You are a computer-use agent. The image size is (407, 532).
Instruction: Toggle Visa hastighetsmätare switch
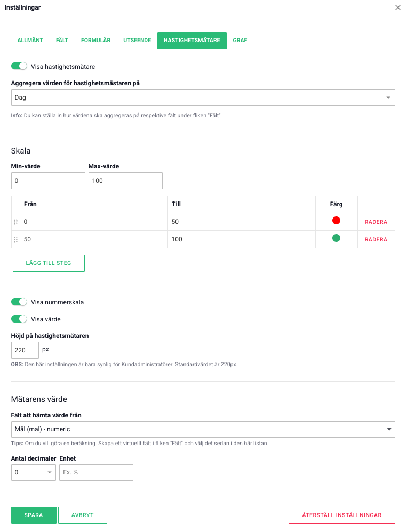tap(19, 67)
